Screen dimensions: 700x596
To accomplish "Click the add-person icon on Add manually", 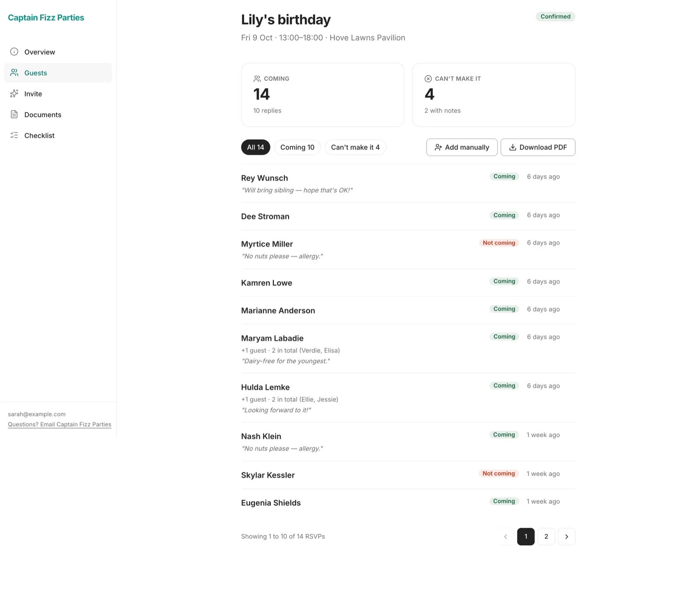I will 438,147.
